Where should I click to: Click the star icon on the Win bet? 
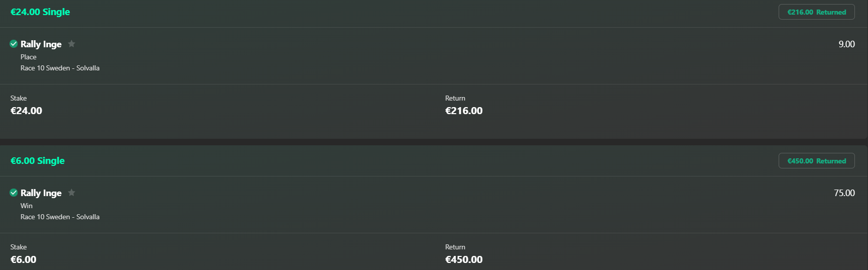pos(71,193)
